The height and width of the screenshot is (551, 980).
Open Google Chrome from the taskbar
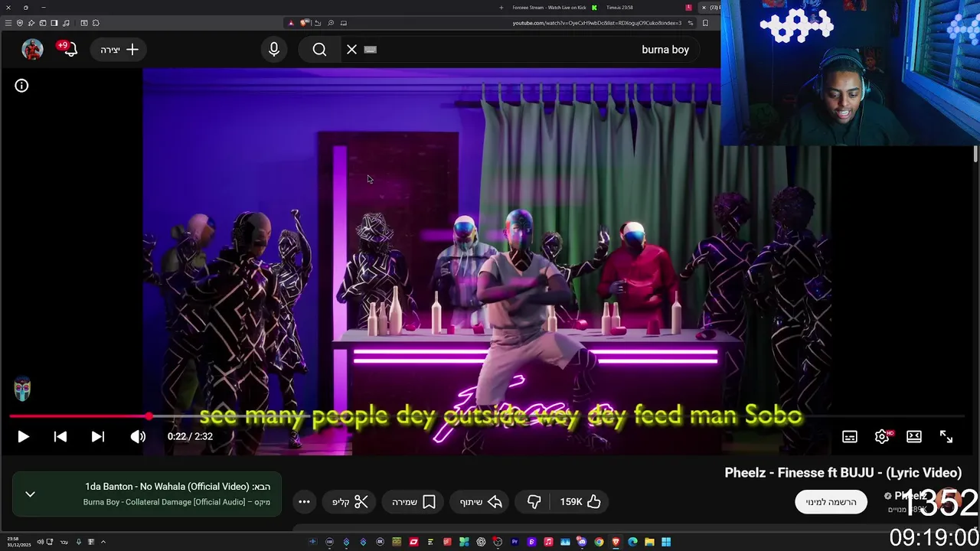(599, 542)
